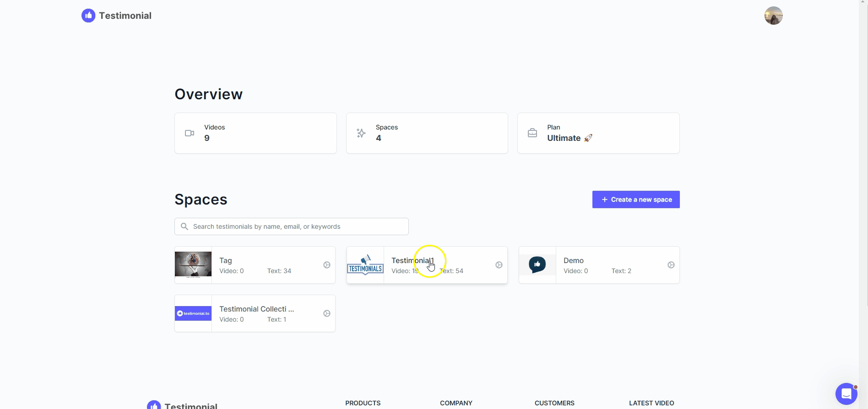
Task: Click Video: 0 in Tag space
Action: tap(232, 271)
